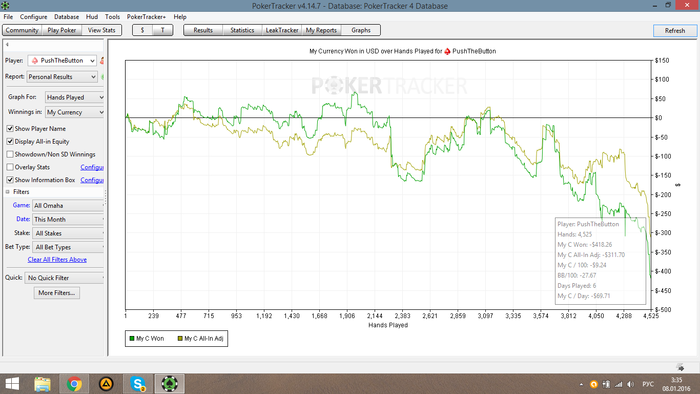Open the File menu
The image size is (700, 394).
click(x=8, y=17)
